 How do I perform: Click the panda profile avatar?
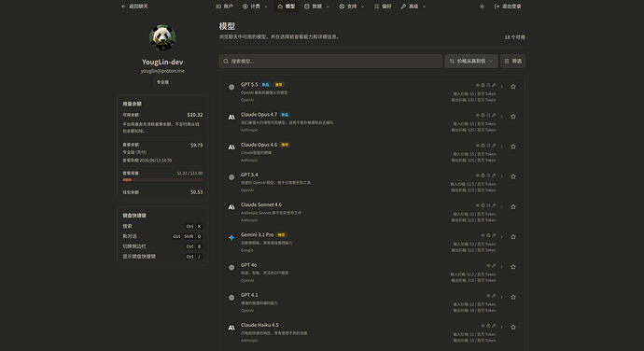pos(162,38)
